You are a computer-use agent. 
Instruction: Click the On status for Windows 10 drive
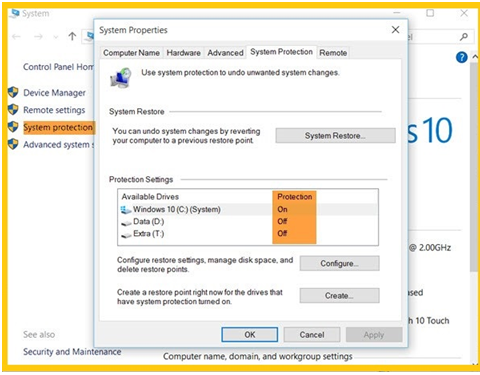click(282, 209)
